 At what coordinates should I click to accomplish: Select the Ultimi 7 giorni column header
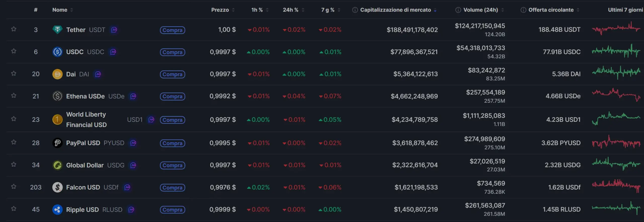tap(625, 10)
